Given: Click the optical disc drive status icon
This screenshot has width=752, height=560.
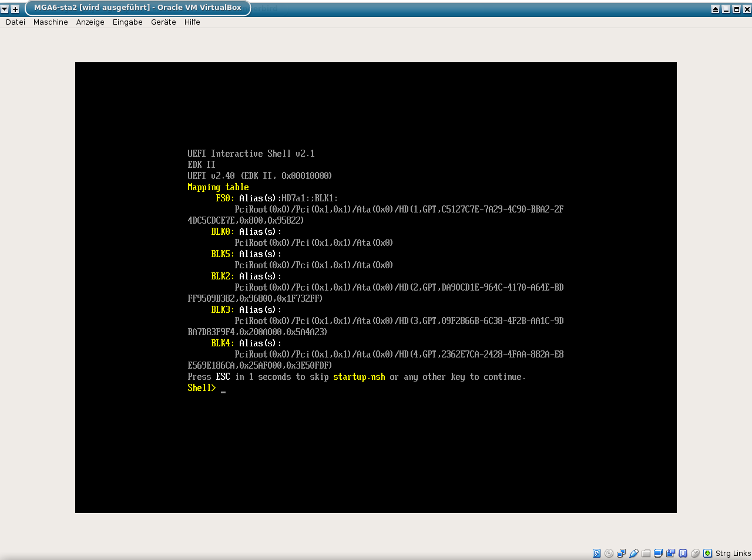Looking at the screenshot, I should pos(609,553).
